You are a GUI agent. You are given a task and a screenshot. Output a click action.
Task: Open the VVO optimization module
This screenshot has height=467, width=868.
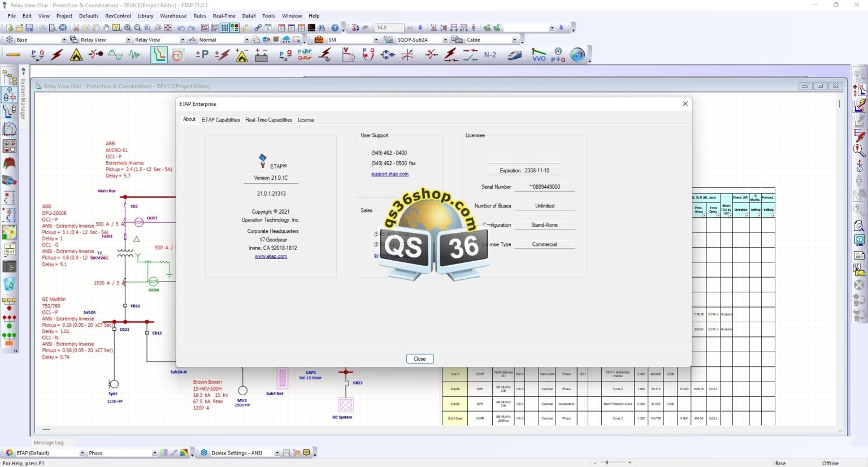coord(539,55)
